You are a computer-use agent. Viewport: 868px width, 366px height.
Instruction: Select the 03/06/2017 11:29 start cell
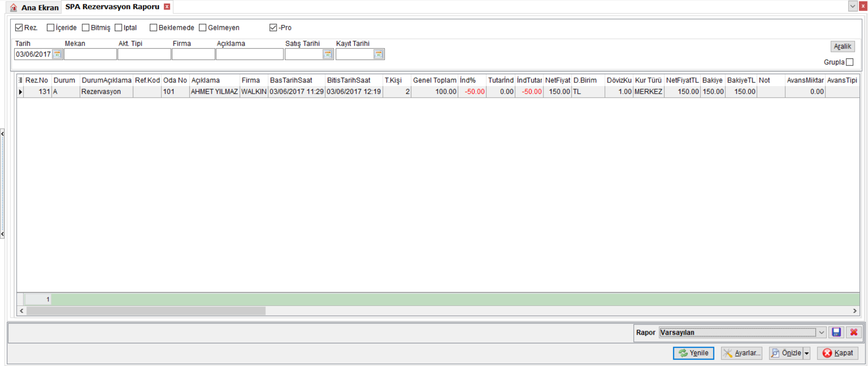point(296,92)
